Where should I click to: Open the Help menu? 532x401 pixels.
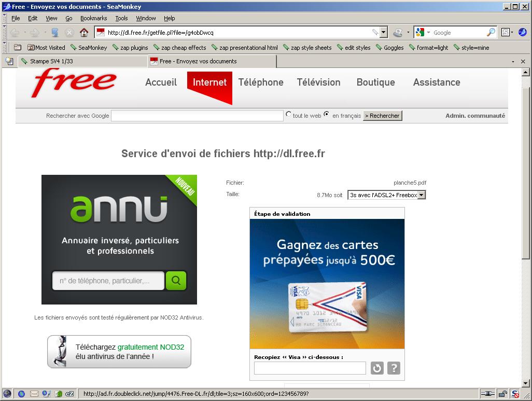pyautogui.click(x=170, y=18)
